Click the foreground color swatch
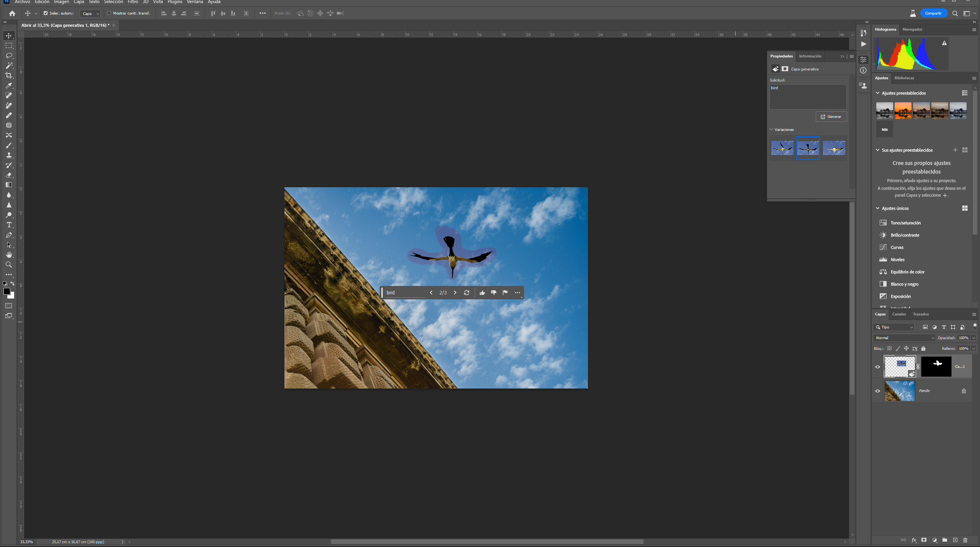 tap(7, 291)
